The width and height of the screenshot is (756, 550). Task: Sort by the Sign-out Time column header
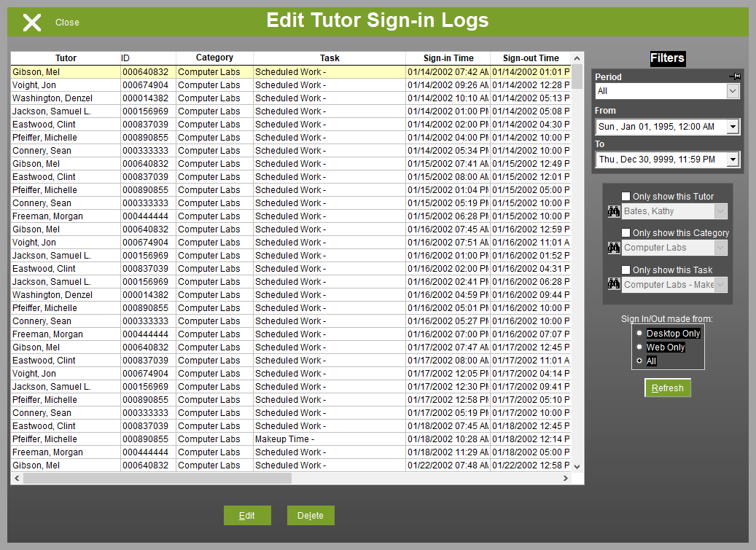click(x=530, y=58)
